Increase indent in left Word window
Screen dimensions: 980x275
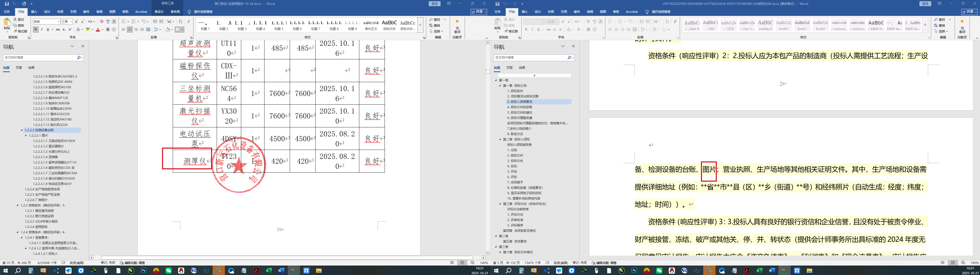point(161,22)
